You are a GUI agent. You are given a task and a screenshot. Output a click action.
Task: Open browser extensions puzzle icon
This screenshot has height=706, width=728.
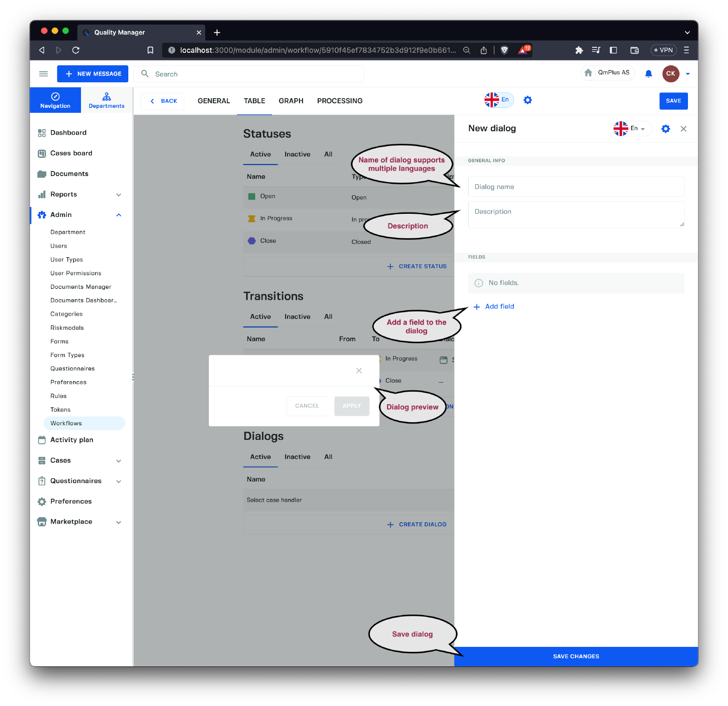579,50
